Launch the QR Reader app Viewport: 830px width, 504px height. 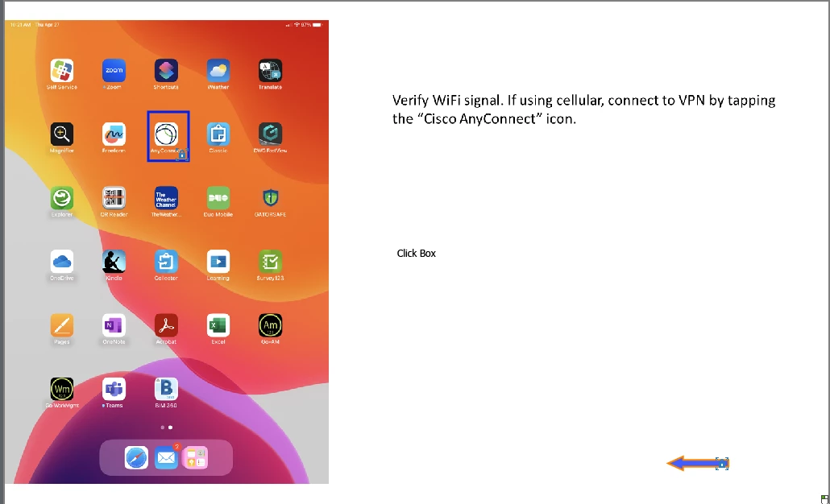point(114,198)
